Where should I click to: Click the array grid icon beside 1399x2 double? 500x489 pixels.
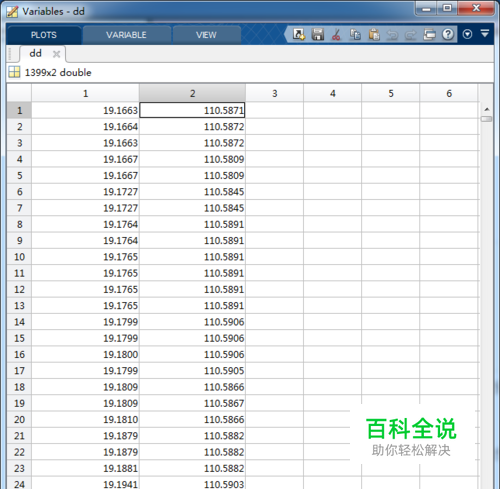[x=14, y=72]
